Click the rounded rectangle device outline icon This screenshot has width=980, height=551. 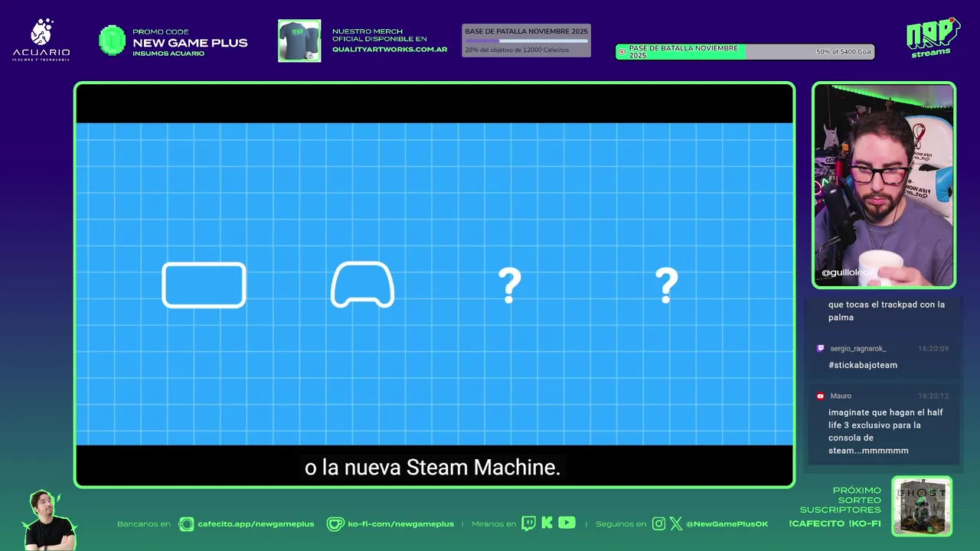(204, 285)
